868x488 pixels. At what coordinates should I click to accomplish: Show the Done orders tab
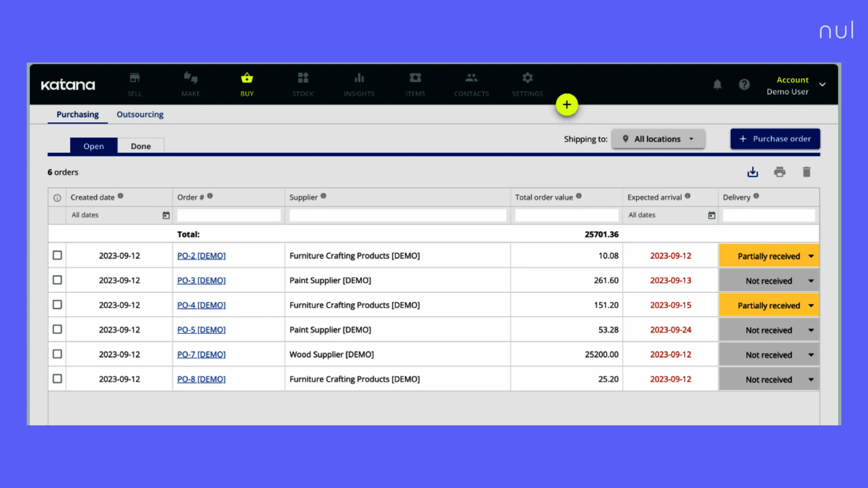pyautogui.click(x=141, y=146)
